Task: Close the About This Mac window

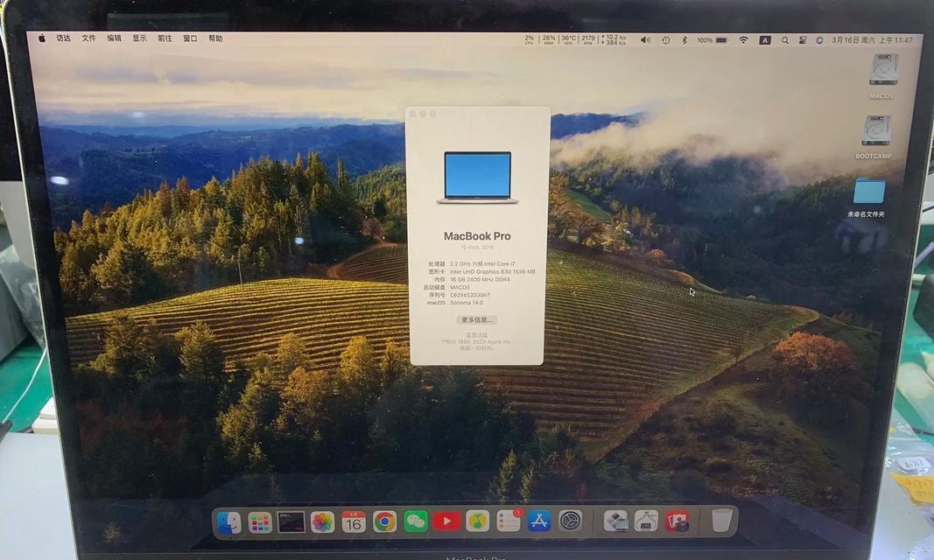Action: [412, 114]
